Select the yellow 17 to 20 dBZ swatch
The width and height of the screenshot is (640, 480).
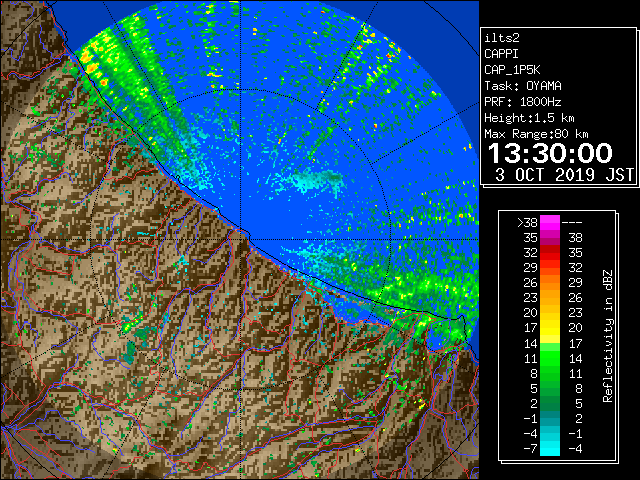point(550,328)
